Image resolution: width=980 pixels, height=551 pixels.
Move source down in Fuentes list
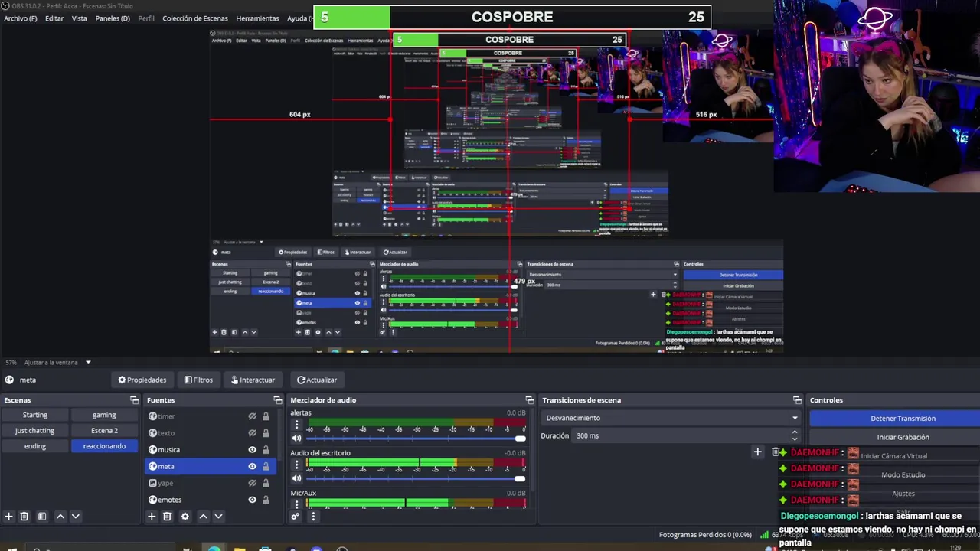point(218,517)
